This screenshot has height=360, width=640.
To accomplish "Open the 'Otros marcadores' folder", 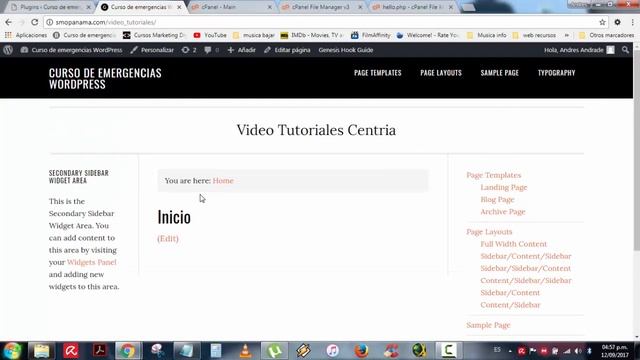I will [607, 36].
